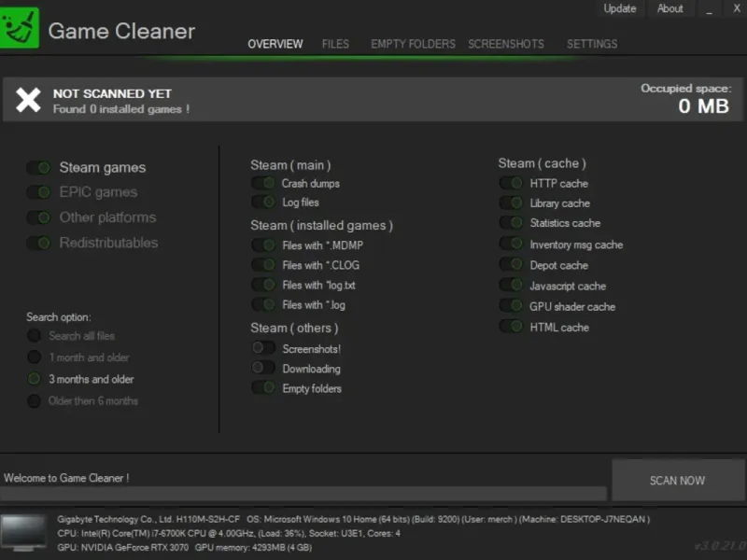Select the Search all files radio option

point(34,336)
